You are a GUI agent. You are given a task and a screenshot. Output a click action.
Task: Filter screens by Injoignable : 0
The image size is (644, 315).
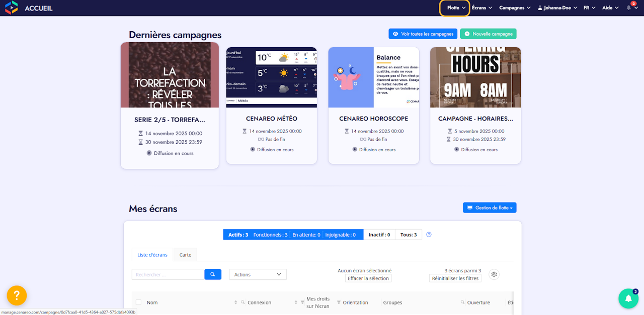click(340, 235)
